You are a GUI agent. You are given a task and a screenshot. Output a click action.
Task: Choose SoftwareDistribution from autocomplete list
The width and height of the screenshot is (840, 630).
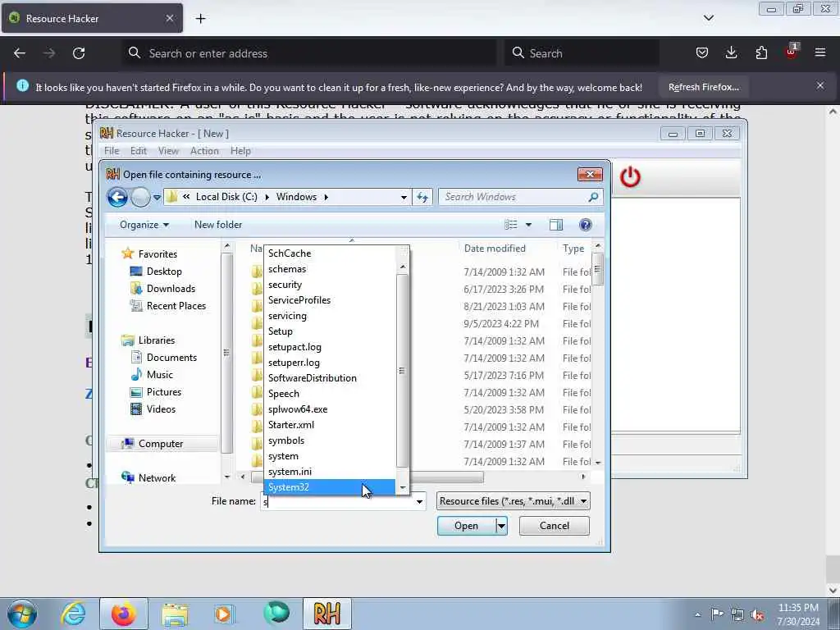click(330, 378)
